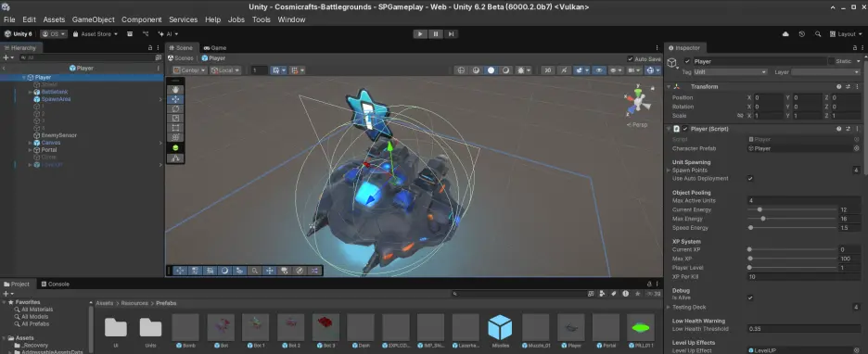Click the Play button
This screenshot has height=354, width=868.
click(420, 33)
